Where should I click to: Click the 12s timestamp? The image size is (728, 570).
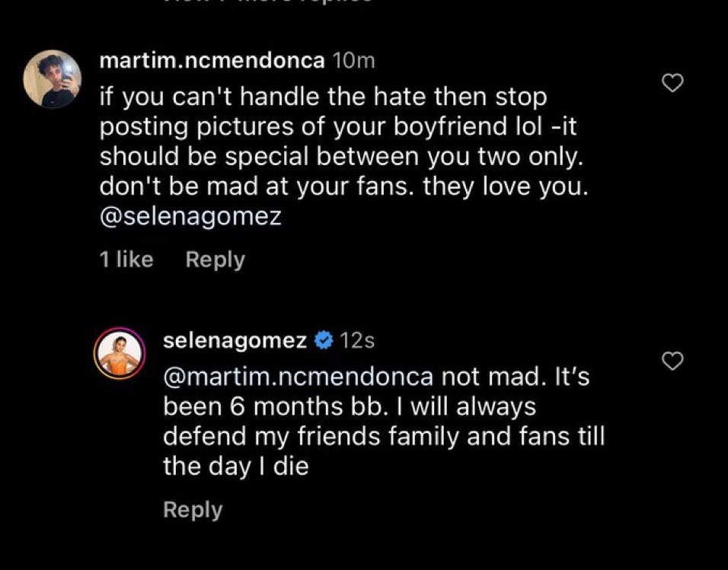pos(356,342)
